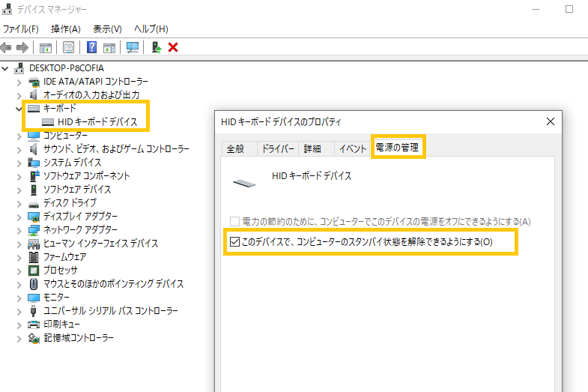Switch to the イベント tab

(x=353, y=149)
